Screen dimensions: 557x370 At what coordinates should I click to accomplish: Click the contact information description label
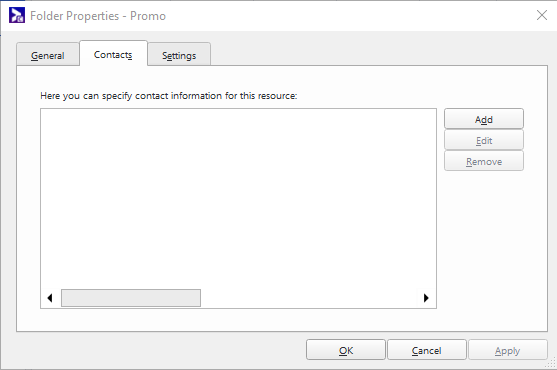click(169, 96)
